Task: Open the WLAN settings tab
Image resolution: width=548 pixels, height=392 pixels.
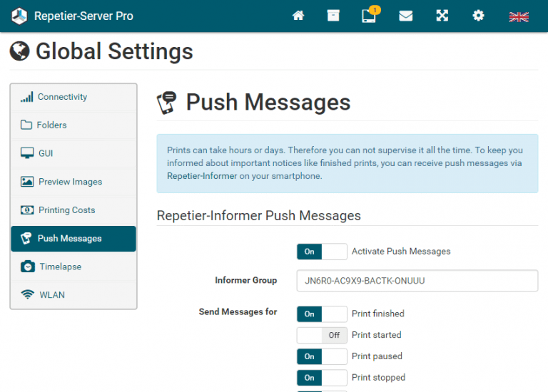Action: 73,295
